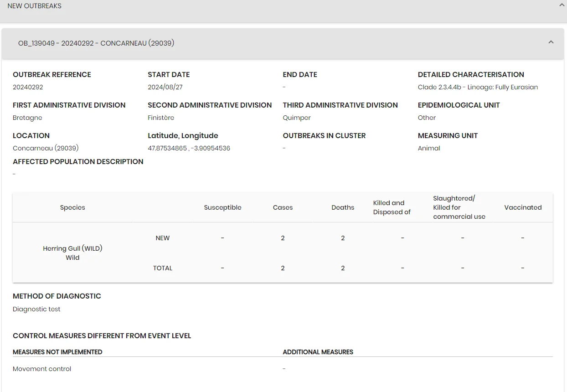Click the measuring unit value Animal
The width and height of the screenshot is (567, 392).
[429, 148]
